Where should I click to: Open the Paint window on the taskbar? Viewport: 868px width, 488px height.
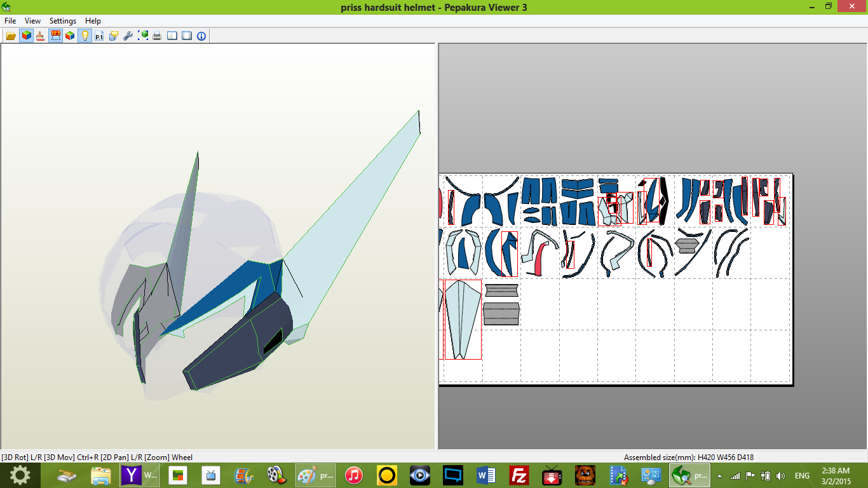[315, 475]
